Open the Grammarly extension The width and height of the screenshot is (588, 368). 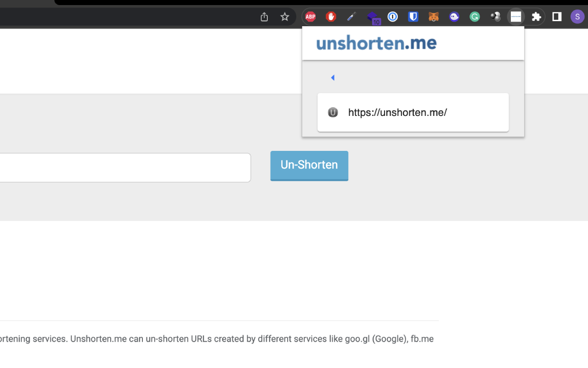click(x=474, y=17)
